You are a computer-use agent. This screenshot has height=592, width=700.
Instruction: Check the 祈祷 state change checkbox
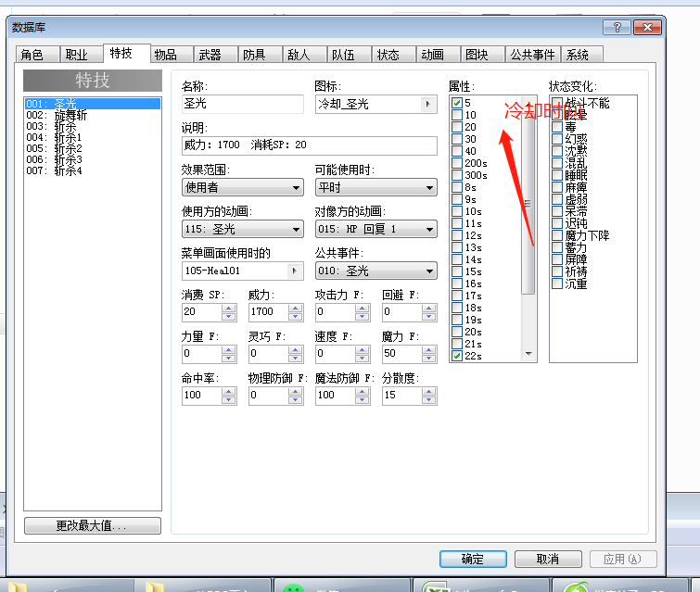556,271
